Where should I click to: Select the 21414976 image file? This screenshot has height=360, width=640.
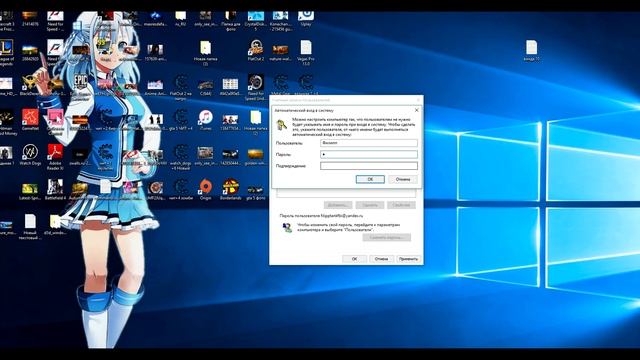[30, 16]
